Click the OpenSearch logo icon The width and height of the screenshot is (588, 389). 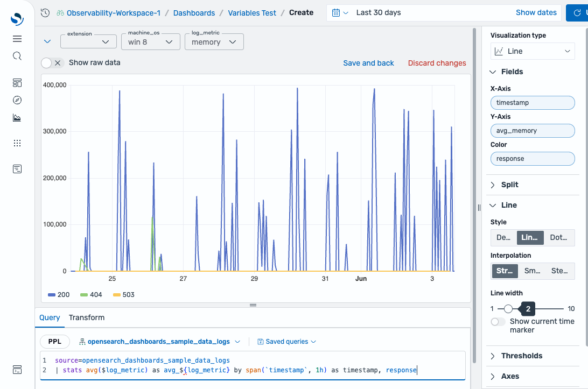click(x=17, y=19)
